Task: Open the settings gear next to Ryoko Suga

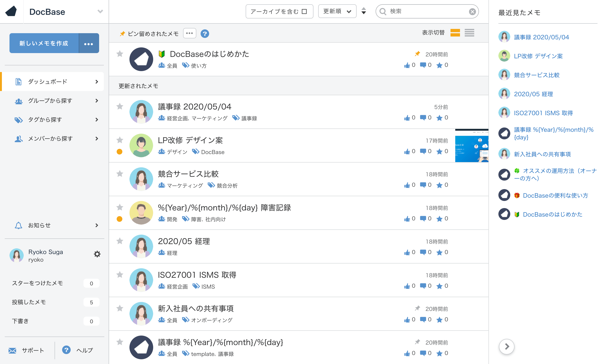Action: tap(97, 254)
